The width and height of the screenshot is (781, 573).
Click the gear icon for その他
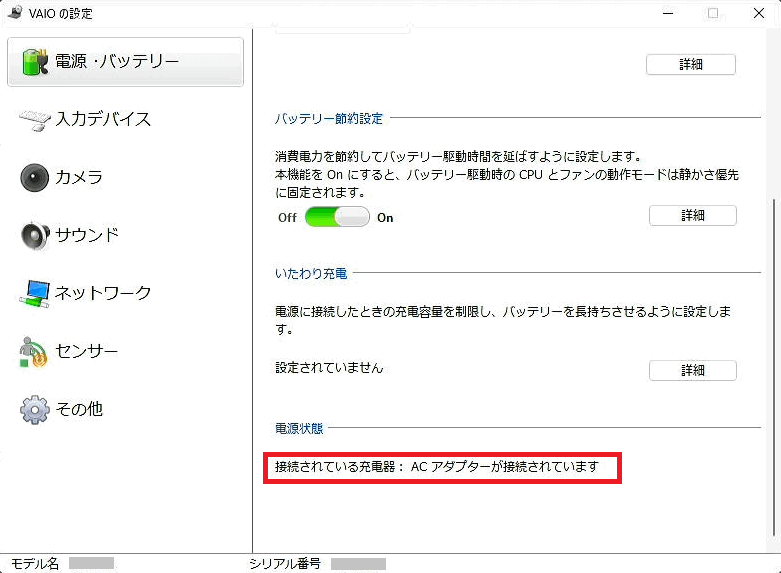point(34,410)
